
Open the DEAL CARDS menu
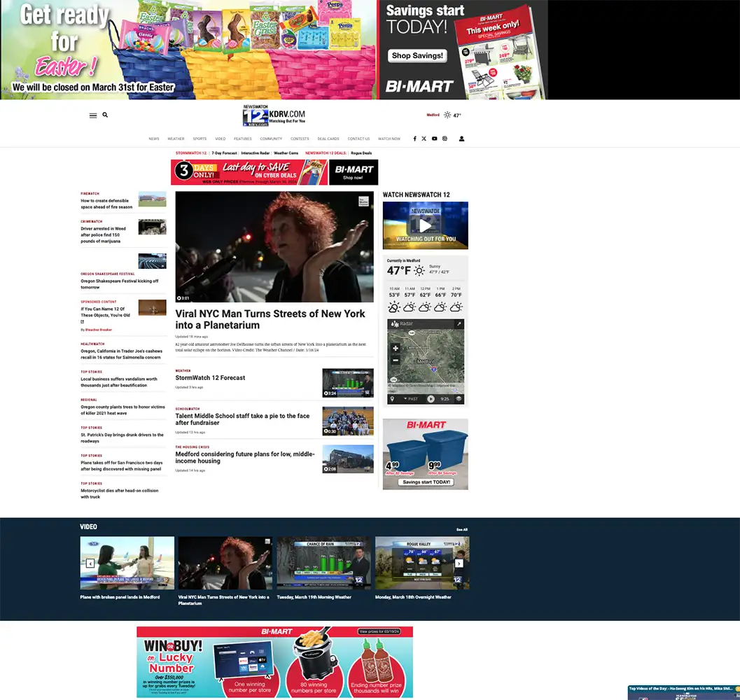[x=328, y=139]
